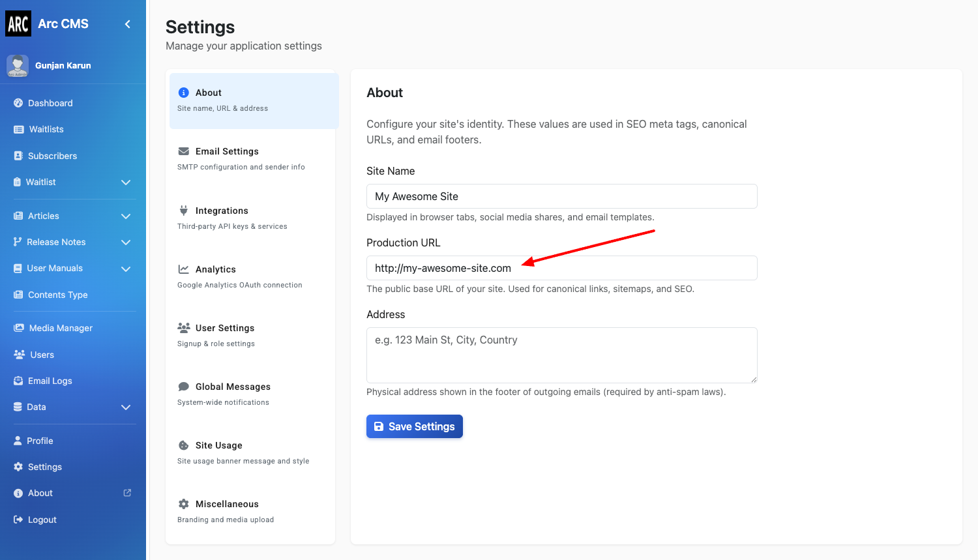Open the external link icon beside About
978x560 pixels.
pos(127,493)
